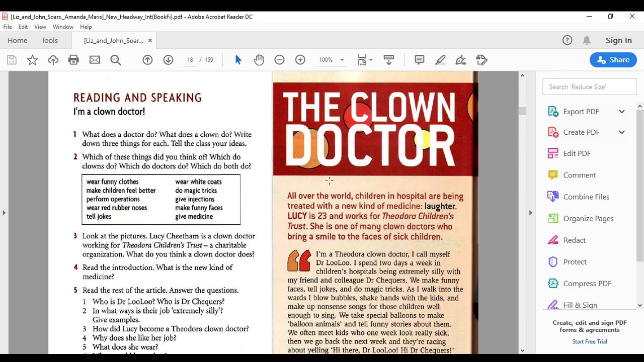The width and height of the screenshot is (644, 362).
Task: Click the upload to cloud icon
Action: [x=53, y=60]
